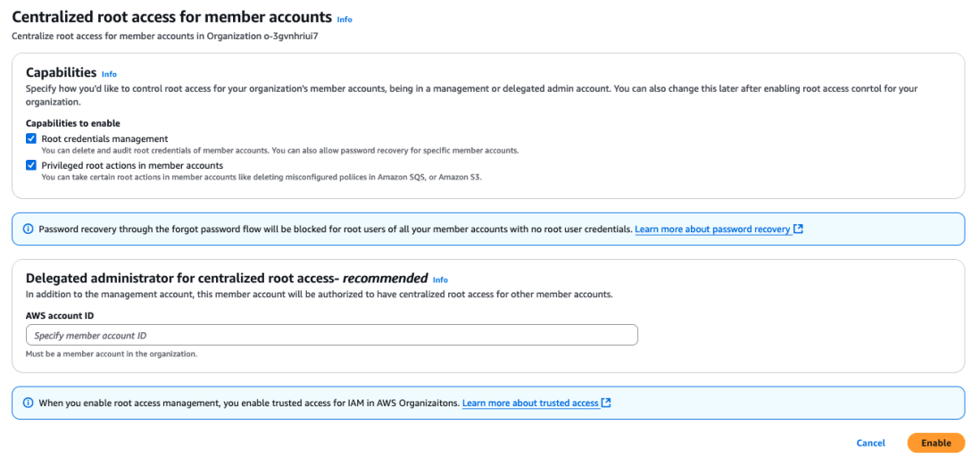
Task: Click external link icon after trusted access link
Action: pos(607,404)
